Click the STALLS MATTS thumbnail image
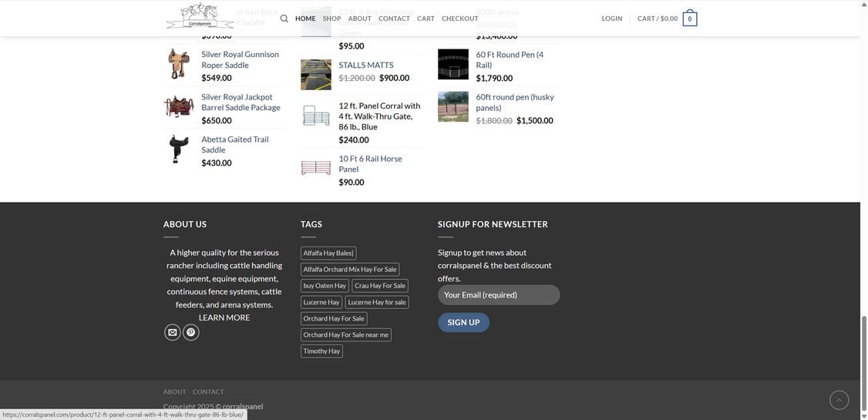Image resolution: width=868 pixels, height=420 pixels. tap(316, 75)
